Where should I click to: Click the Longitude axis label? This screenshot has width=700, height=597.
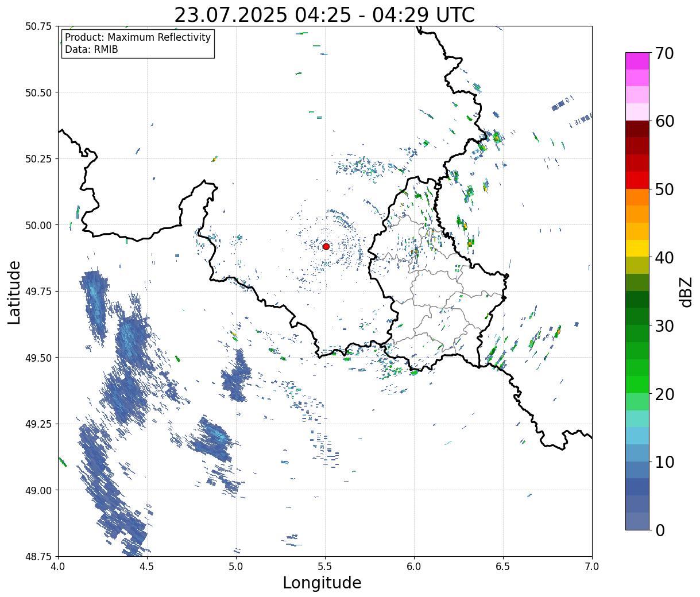point(322,583)
